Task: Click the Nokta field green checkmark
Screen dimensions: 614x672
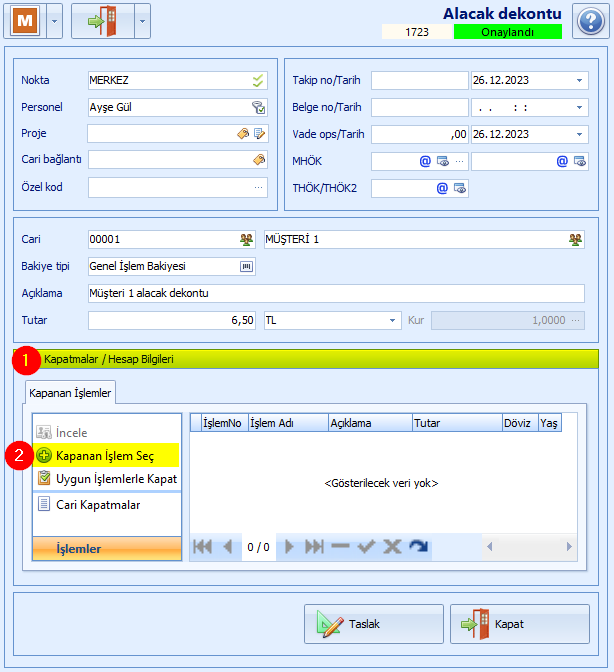Action: click(258, 80)
